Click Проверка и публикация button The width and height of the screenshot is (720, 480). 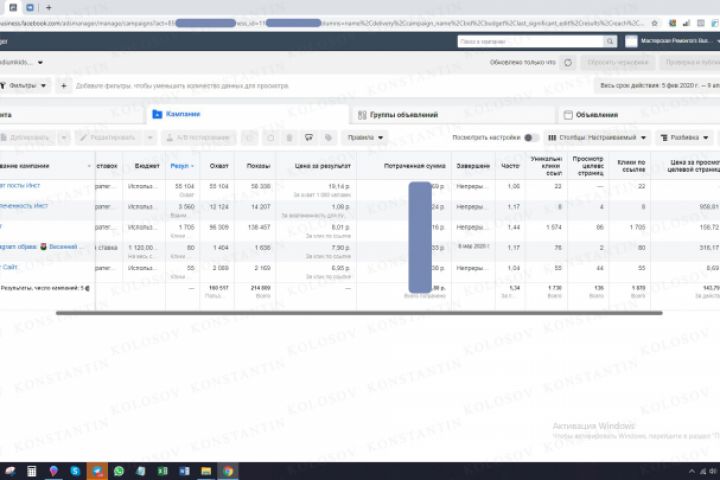pyautogui.click(x=691, y=62)
